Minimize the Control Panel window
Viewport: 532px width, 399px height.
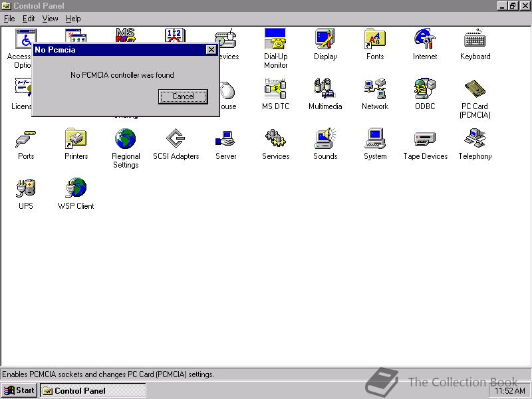(x=503, y=6)
